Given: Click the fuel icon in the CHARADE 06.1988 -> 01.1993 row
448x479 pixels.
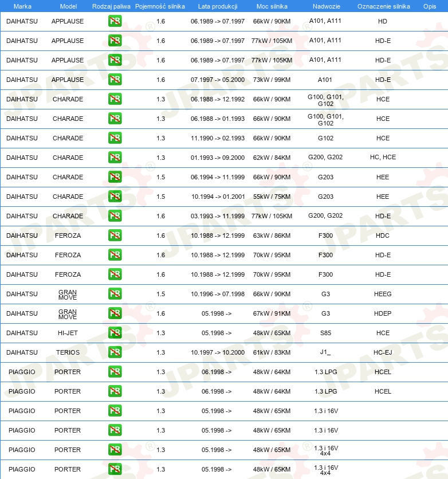Looking at the screenshot, I should pyautogui.click(x=115, y=119).
